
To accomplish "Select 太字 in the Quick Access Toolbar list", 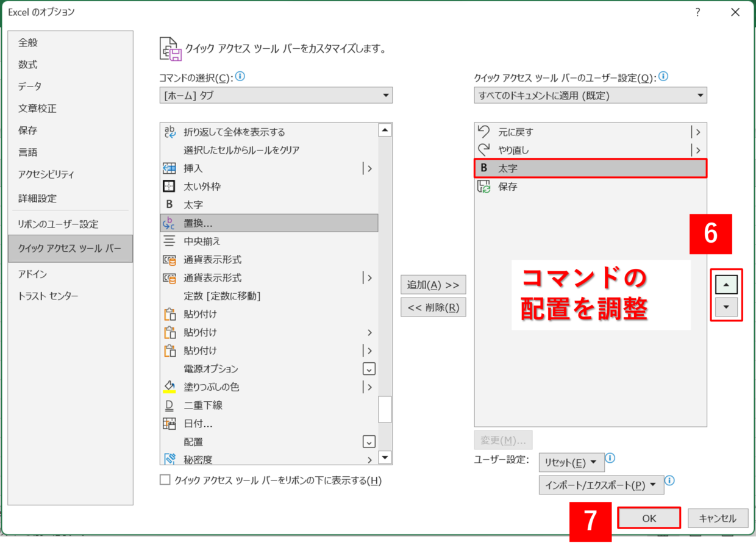I will [x=590, y=168].
